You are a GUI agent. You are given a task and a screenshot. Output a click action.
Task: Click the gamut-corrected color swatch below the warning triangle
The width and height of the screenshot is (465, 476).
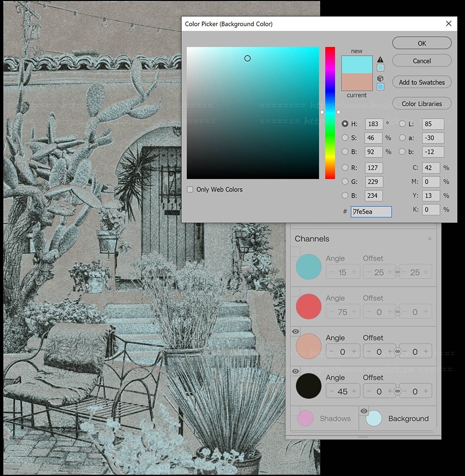pyautogui.click(x=381, y=68)
